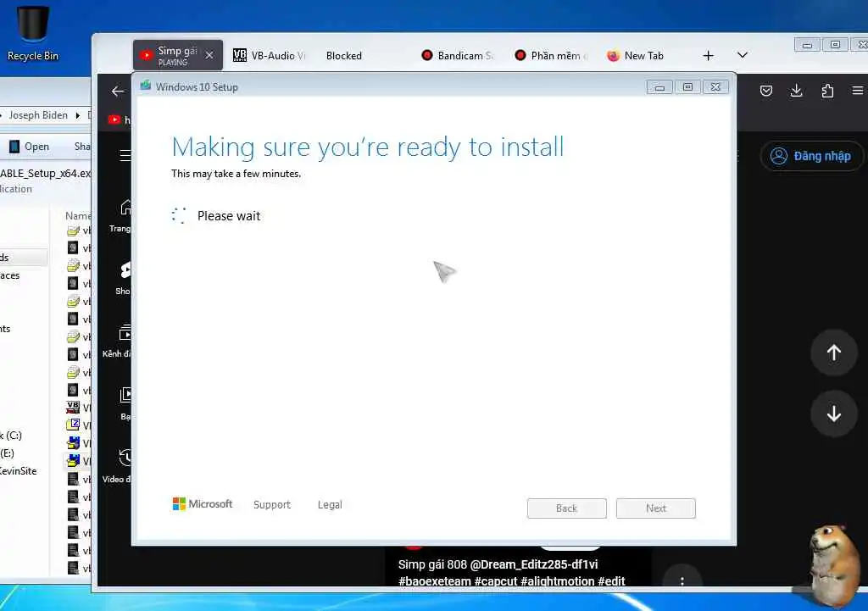Click the YouTube previous video up arrow
The image size is (868, 611).
tap(834, 353)
